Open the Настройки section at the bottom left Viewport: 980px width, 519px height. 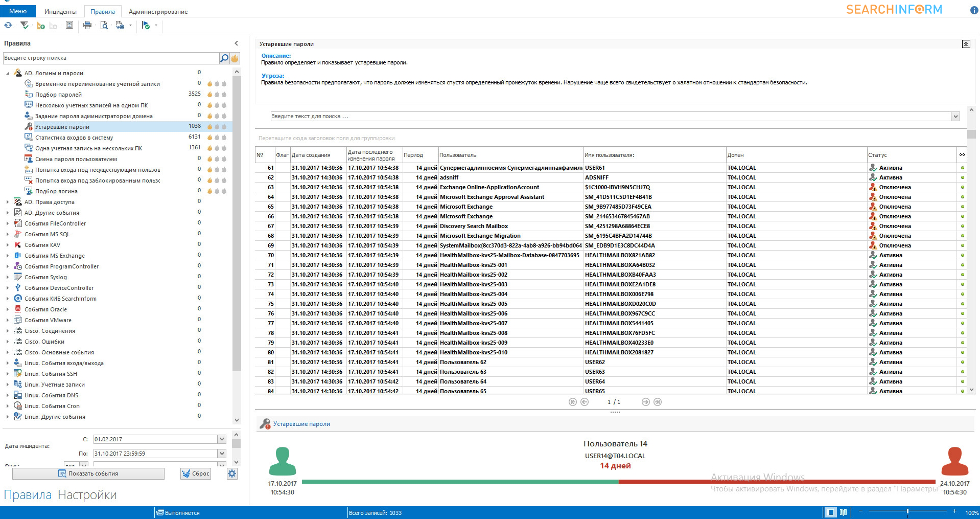(87, 495)
